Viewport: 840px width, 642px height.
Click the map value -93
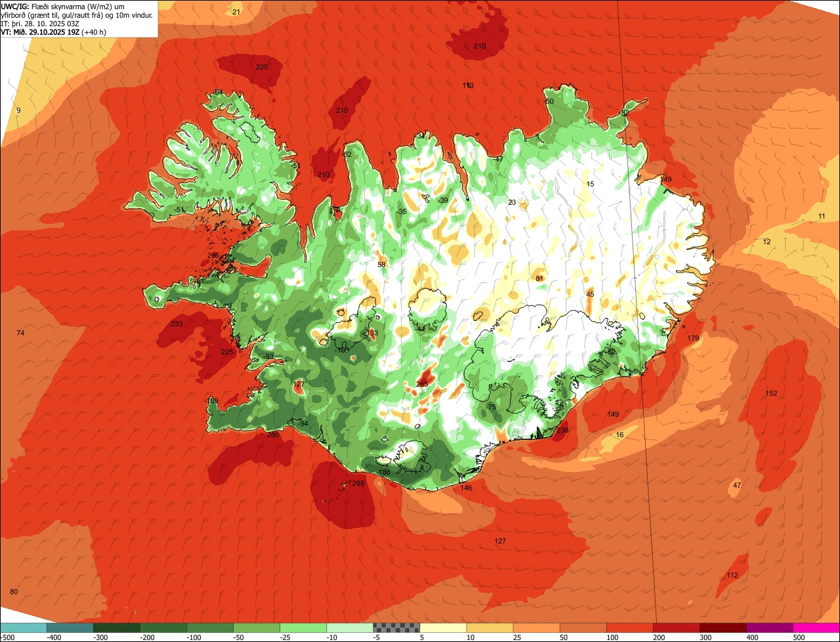pyautogui.click(x=268, y=356)
